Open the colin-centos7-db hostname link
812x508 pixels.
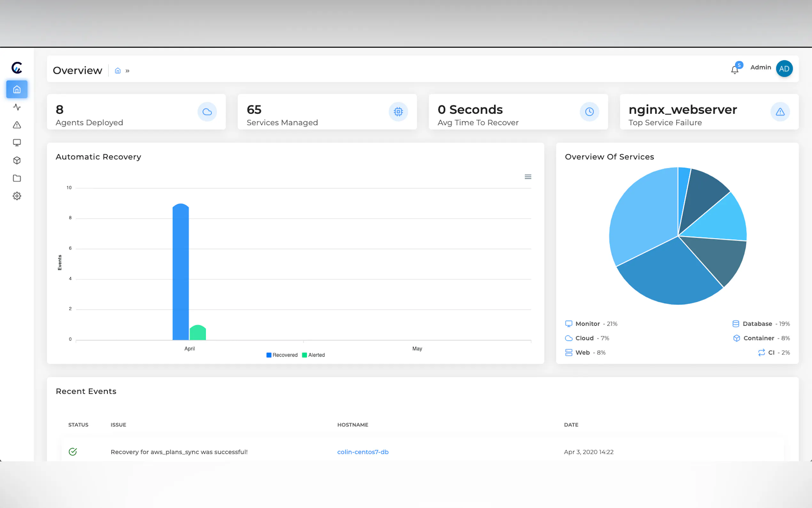pyautogui.click(x=363, y=452)
